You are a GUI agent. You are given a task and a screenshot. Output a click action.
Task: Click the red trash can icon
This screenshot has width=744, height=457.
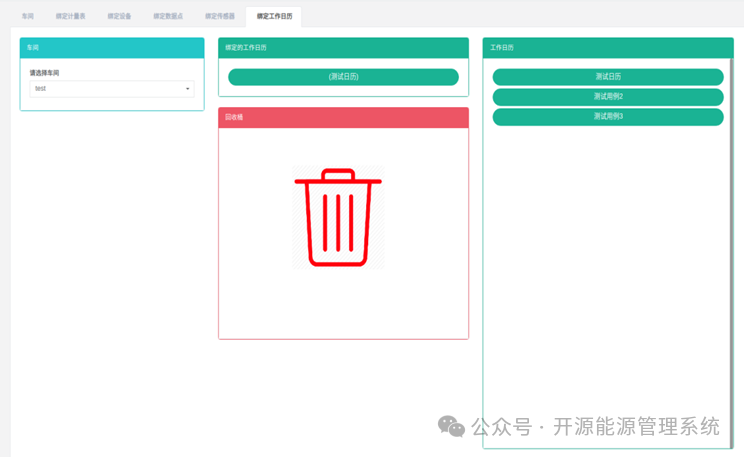point(338,217)
